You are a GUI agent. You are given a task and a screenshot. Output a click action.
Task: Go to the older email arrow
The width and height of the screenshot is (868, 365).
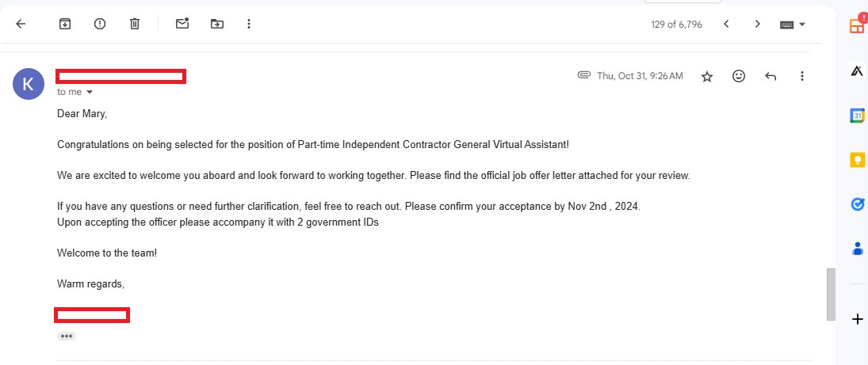[x=758, y=24]
